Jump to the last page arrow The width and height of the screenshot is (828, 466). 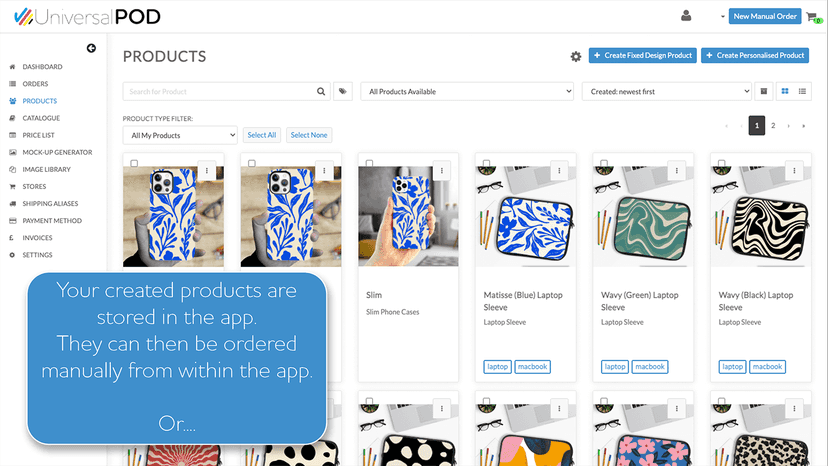tap(804, 126)
